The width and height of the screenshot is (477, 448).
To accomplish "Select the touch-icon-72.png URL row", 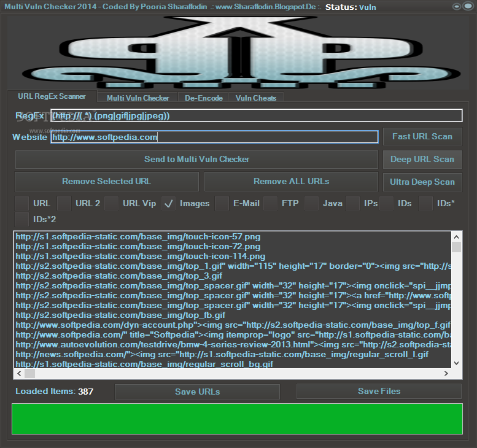I will point(233,246).
